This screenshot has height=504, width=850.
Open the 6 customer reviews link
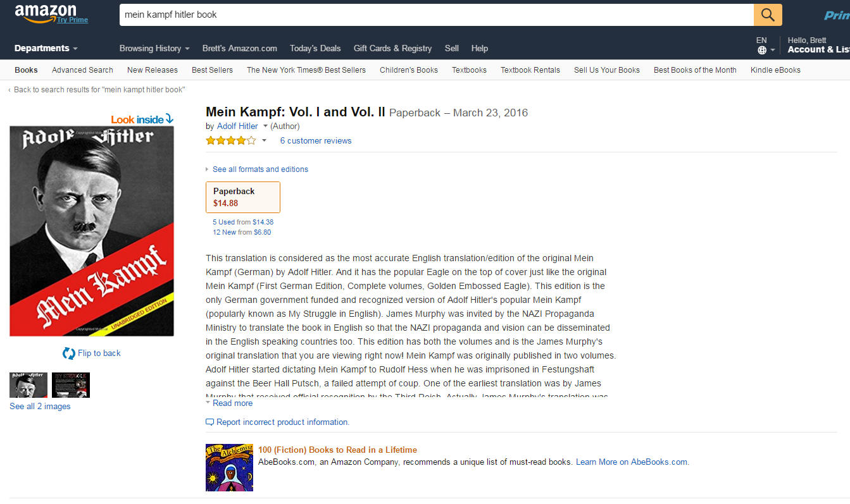(x=315, y=140)
